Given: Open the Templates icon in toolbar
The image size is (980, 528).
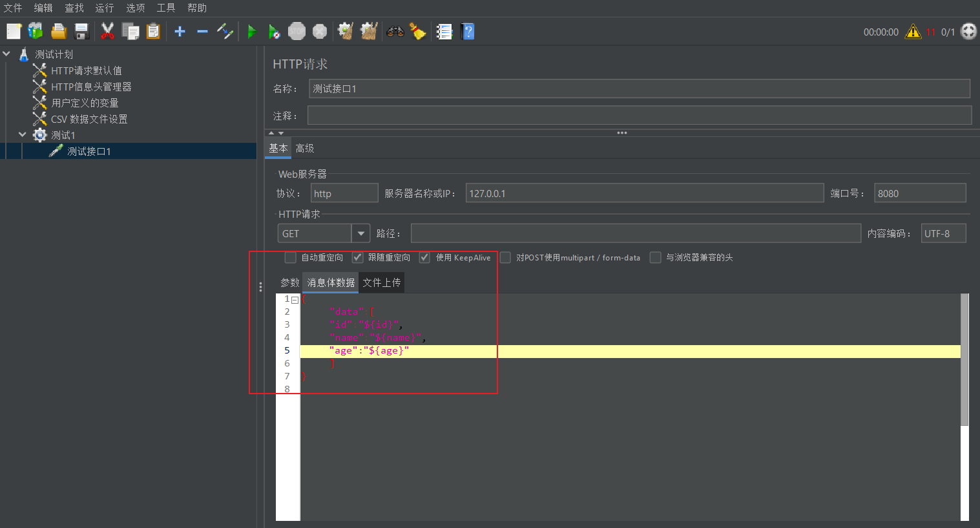Looking at the screenshot, I should click(36, 31).
